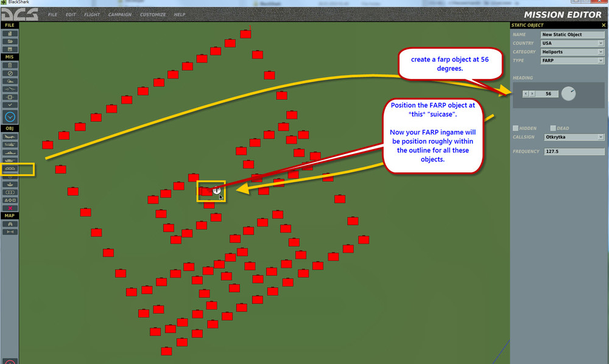Select the trigger zone circles tool
The height and width of the screenshot is (364, 609).
[x=10, y=192]
